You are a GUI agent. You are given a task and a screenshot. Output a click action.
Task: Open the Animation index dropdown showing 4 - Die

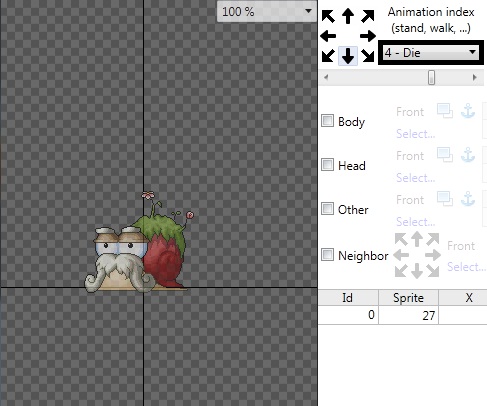[430, 53]
